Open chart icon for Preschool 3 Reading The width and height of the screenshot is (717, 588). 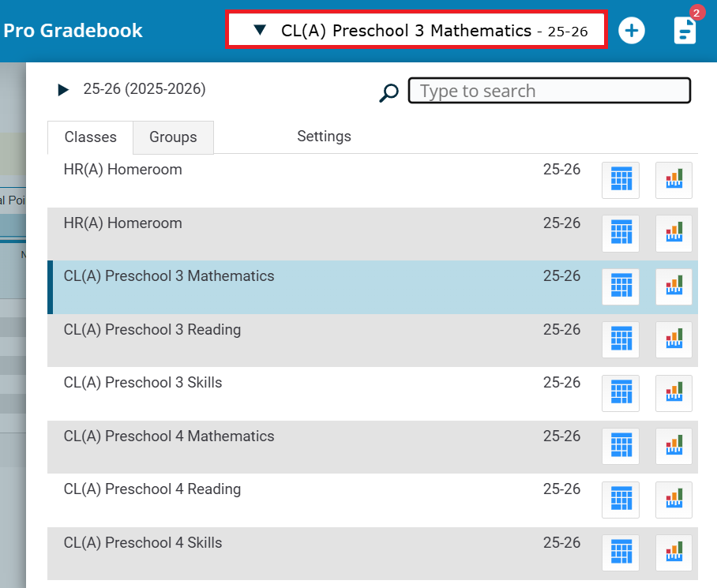pos(674,339)
